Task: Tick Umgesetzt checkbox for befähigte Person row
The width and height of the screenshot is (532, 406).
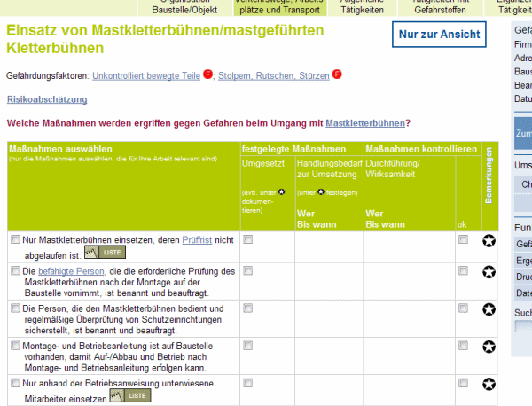Action: (x=248, y=270)
